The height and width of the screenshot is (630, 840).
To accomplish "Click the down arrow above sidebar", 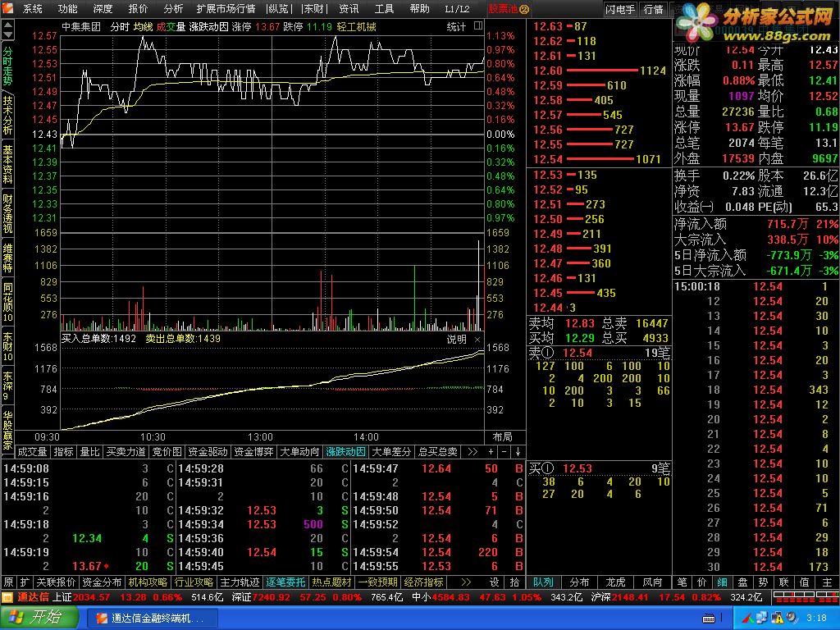I will (8, 36).
